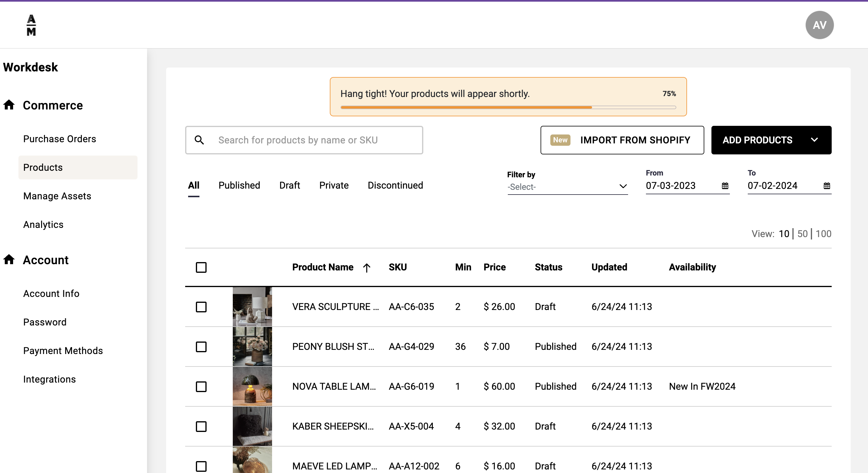Click the import progress bar
Viewport: 868px width, 473px height.
(x=508, y=107)
